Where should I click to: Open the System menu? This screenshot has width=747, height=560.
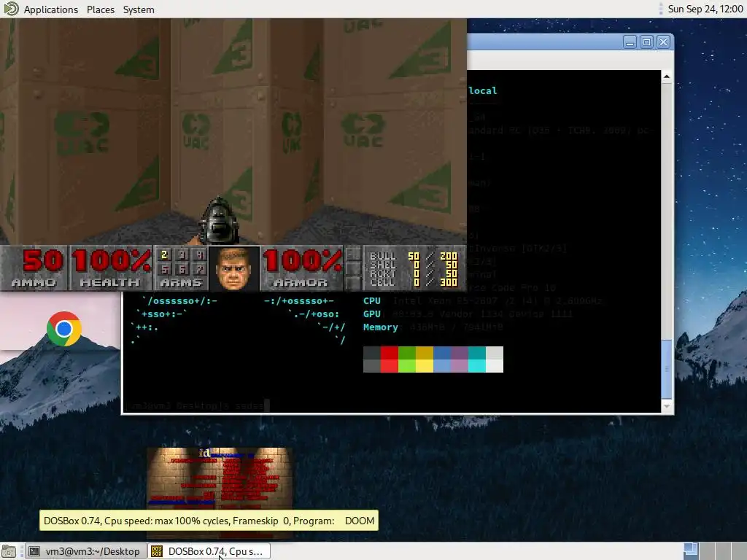click(139, 9)
